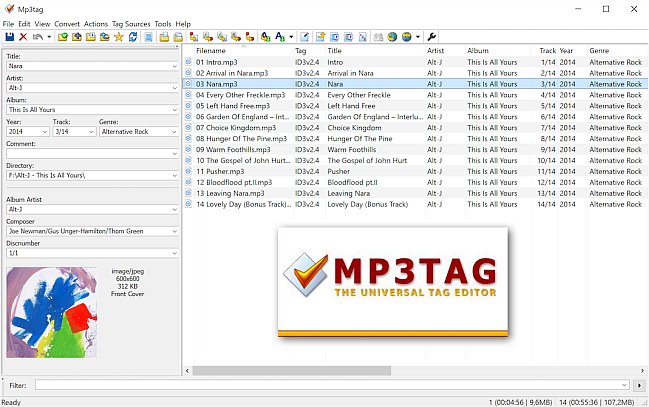Open the Tag Sources menu
The width and height of the screenshot is (649, 407).
coord(131,24)
